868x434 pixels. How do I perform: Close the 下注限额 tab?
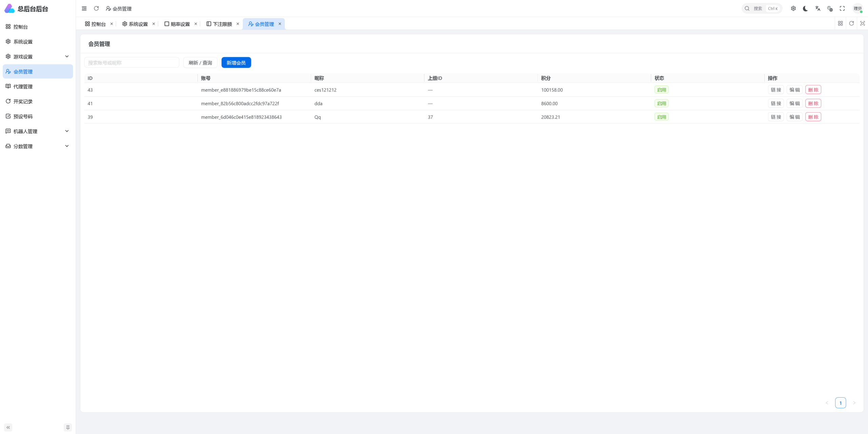coord(238,24)
